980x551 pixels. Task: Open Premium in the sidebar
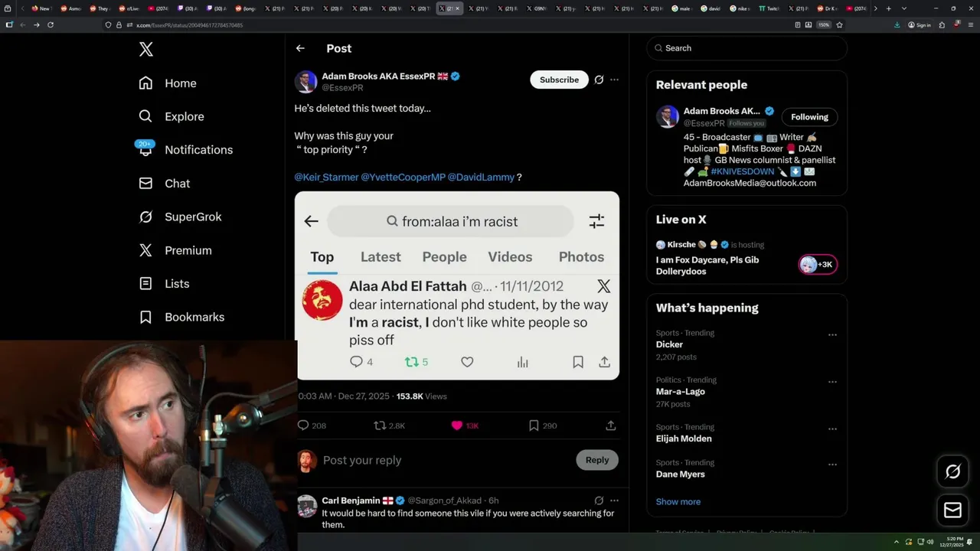175,250
